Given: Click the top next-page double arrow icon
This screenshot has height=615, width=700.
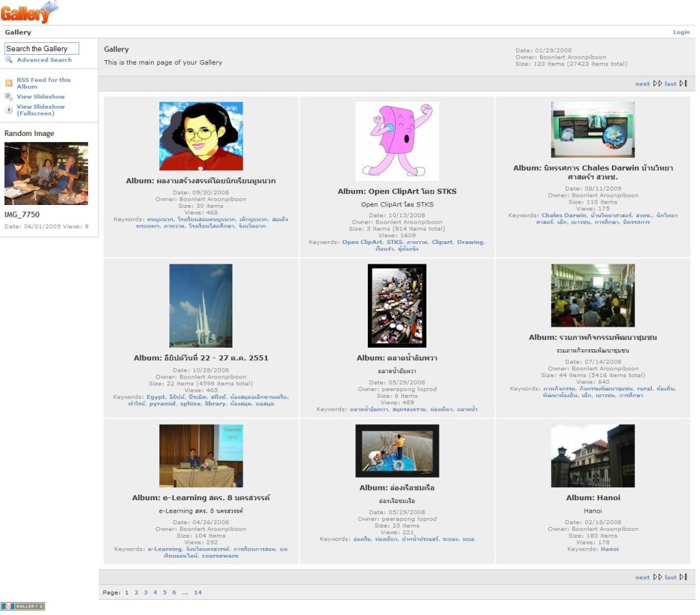Looking at the screenshot, I should coord(657,84).
